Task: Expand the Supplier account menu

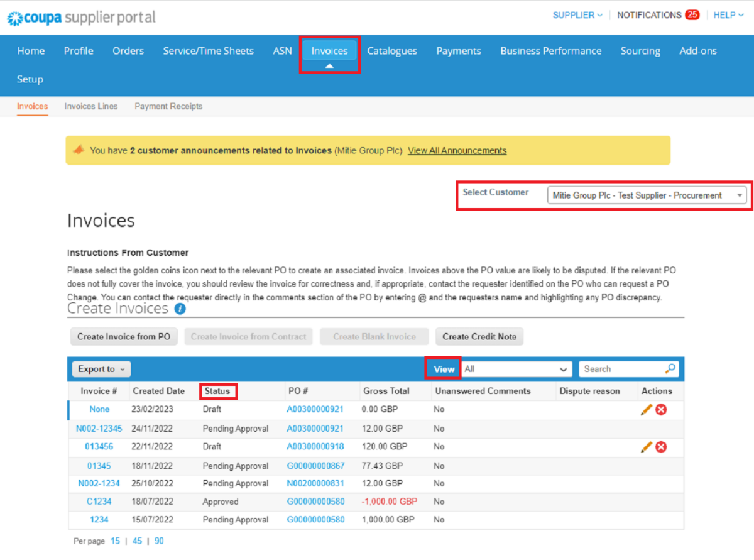Action: [577, 15]
